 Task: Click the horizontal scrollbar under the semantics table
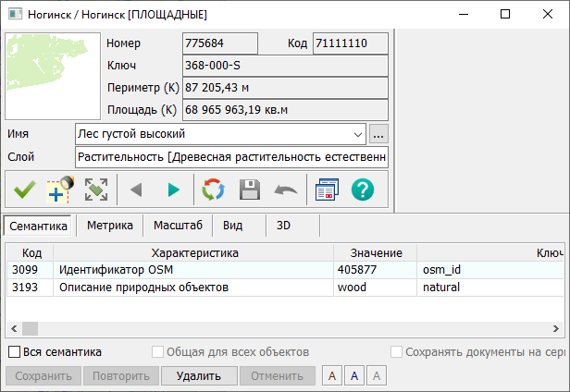click(278, 328)
